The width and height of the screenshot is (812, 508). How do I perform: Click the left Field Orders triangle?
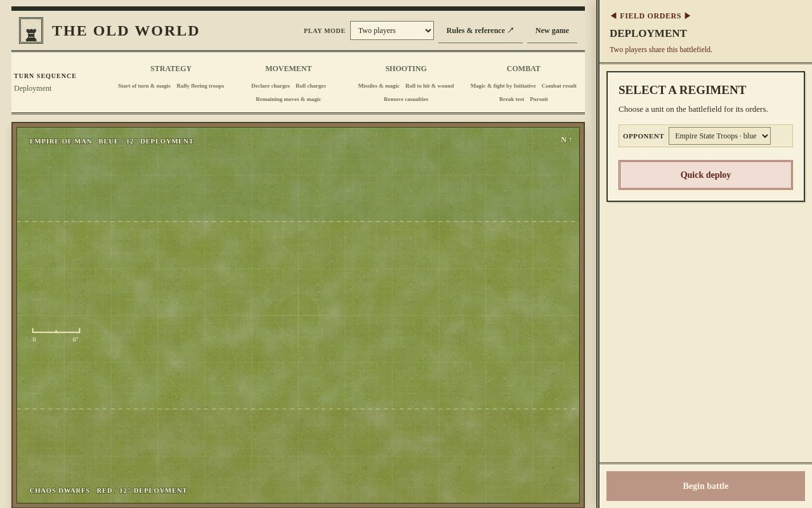coord(613,16)
